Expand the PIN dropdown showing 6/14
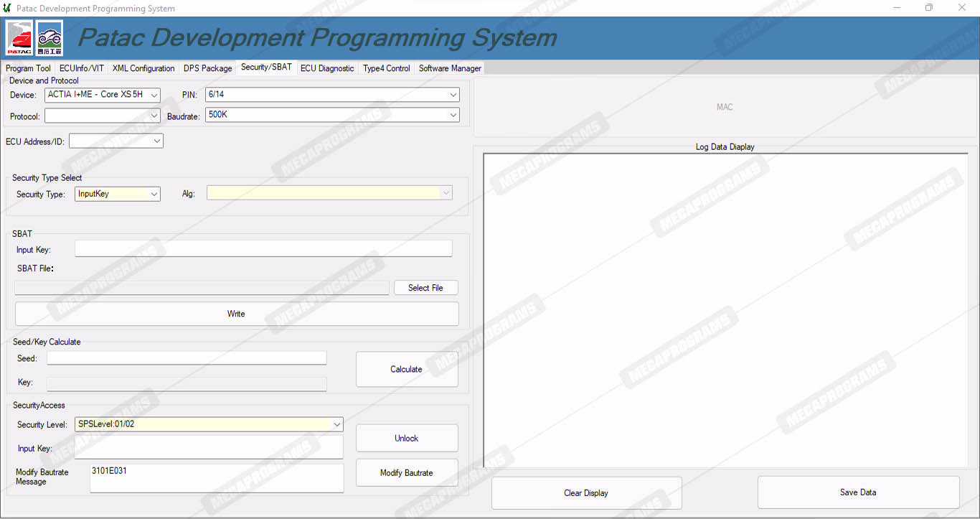 (x=332, y=95)
